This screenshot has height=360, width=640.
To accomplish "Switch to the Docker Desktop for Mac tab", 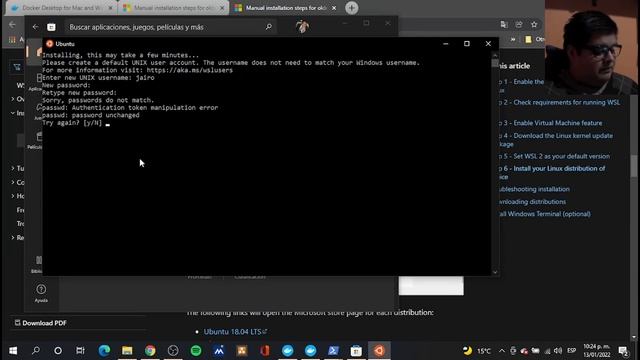I will pos(61,8).
